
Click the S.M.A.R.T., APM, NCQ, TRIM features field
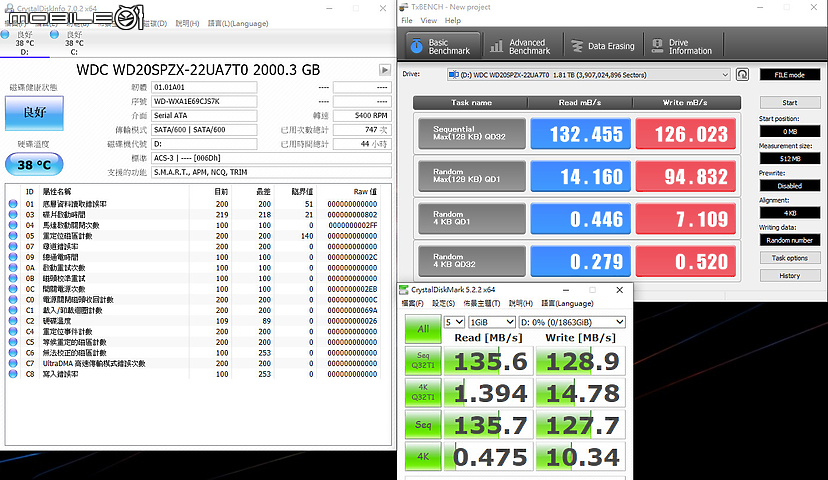click(x=271, y=172)
